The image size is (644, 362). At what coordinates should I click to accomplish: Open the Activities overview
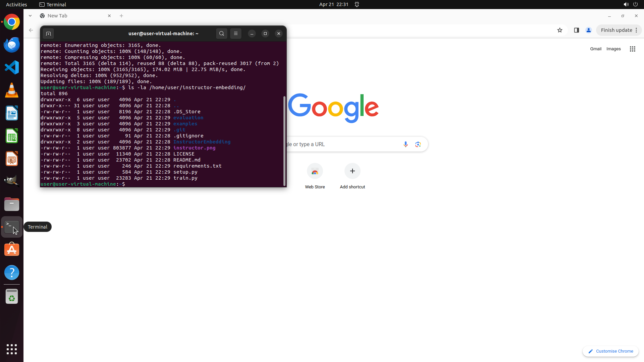(16, 4)
